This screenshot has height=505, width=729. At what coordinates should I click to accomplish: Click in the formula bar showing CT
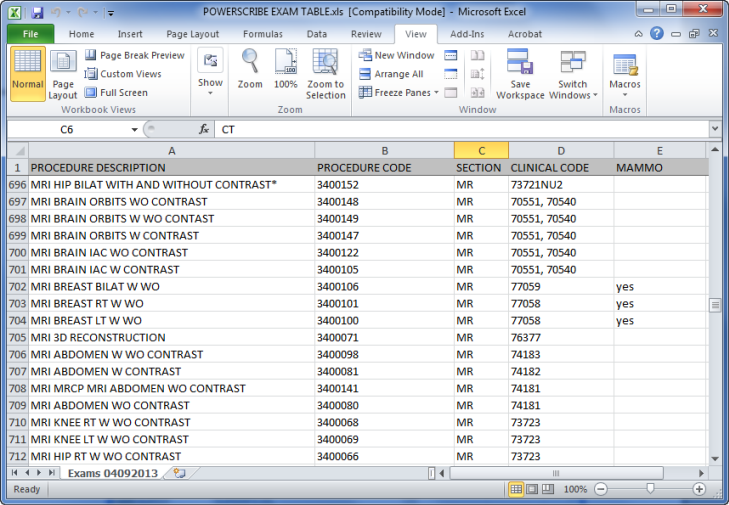click(x=462, y=130)
